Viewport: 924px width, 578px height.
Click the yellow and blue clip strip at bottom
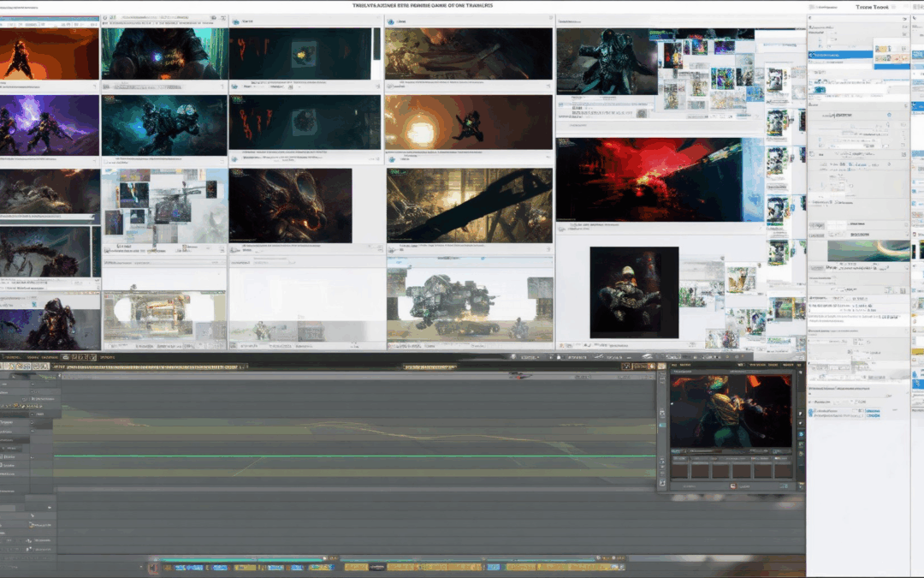pyautogui.click(x=392, y=568)
